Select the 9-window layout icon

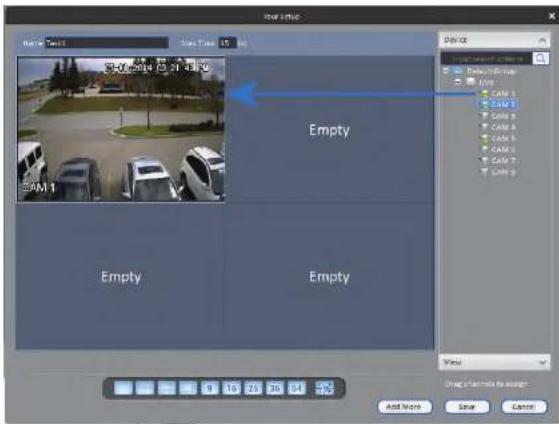(x=210, y=388)
